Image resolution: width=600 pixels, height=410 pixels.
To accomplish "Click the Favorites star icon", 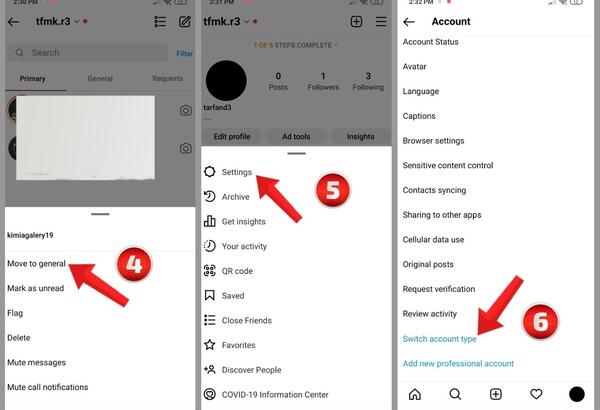I will click(210, 345).
